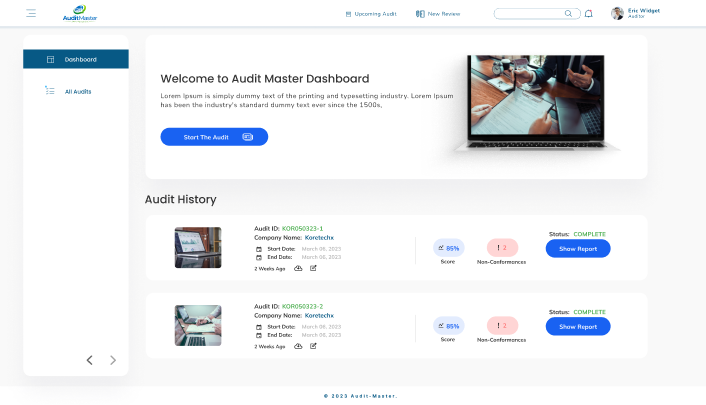
Task: Show Report for audit KOR050323-1
Action: (577, 249)
